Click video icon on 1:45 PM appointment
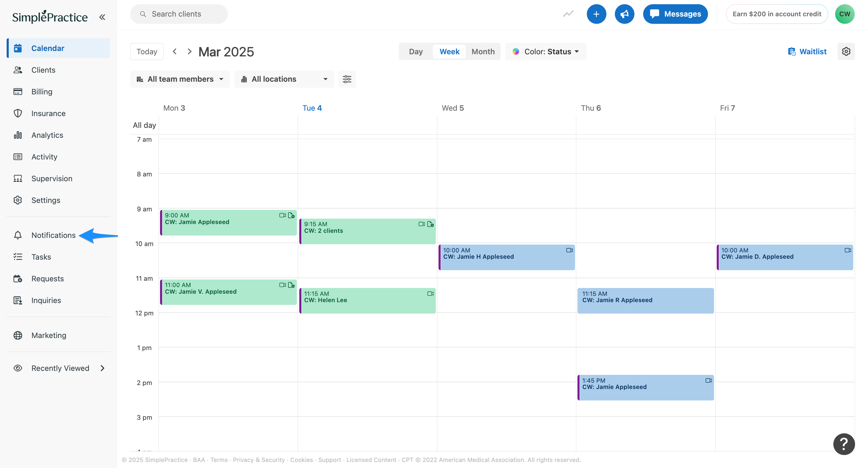 pos(709,380)
